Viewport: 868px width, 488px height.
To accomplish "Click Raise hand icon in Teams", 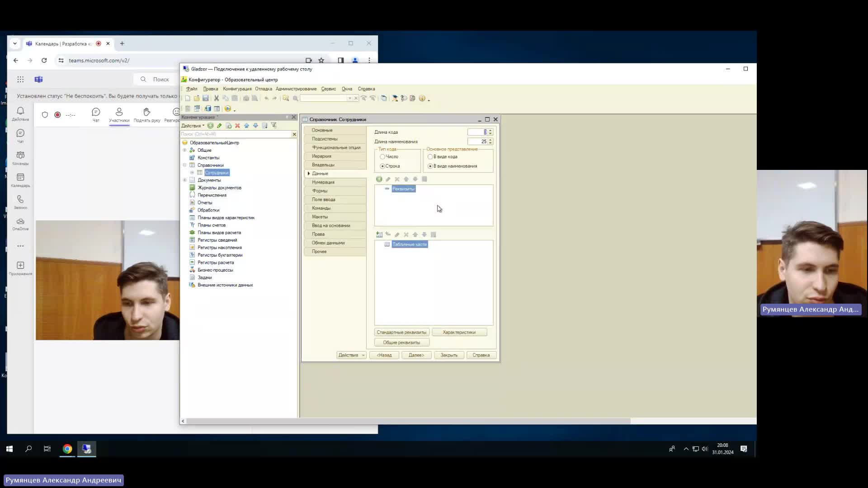I will click(147, 114).
